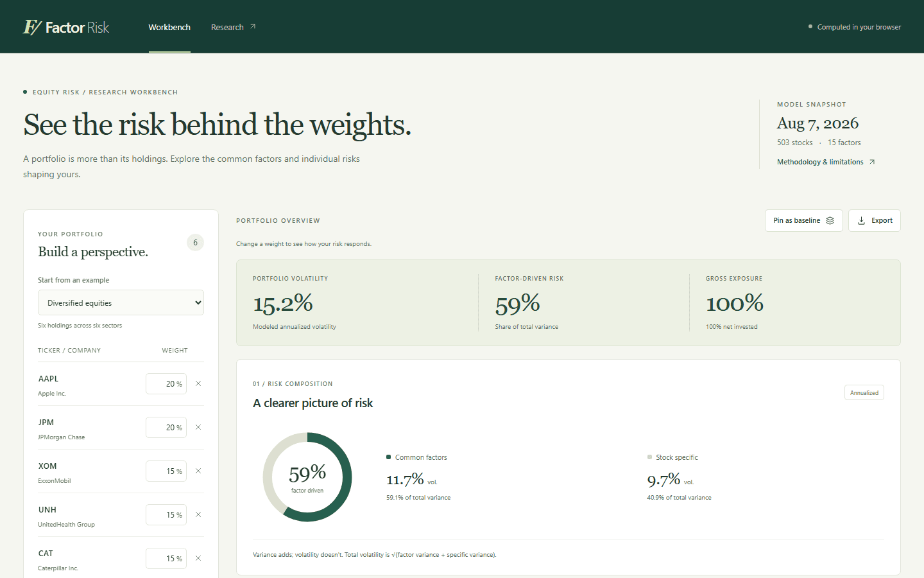Click the holdings count badge showing 6
The width and height of the screenshot is (924, 578).
click(195, 243)
